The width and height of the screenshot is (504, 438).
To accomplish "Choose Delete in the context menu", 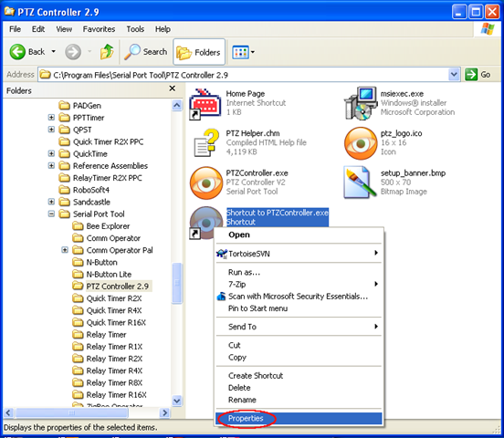I will coord(299,388).
